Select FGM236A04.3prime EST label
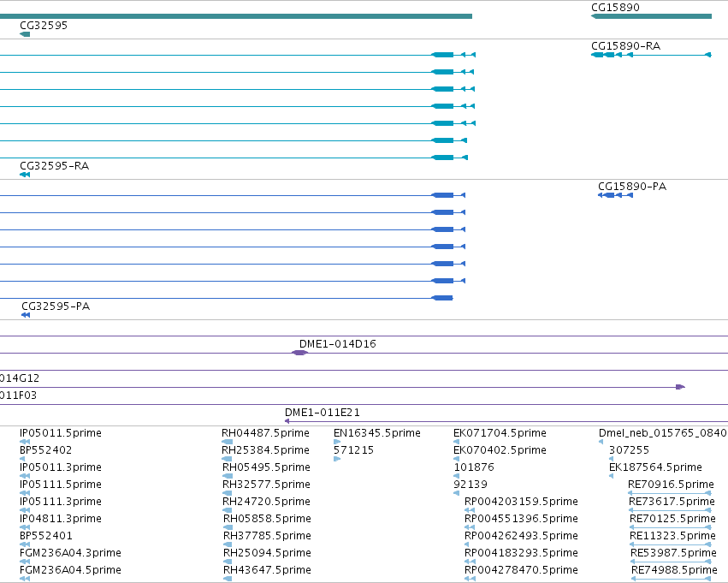This screenshot has height=583, width=728. click(70, 553)
